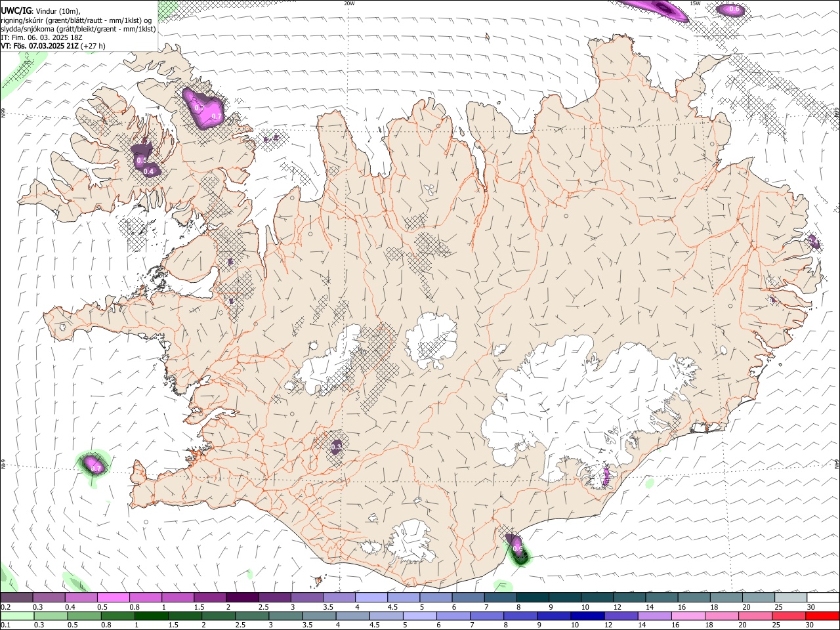Click the 'slydda/snjókoma' legend description line
840x630 pixels.
78,29
